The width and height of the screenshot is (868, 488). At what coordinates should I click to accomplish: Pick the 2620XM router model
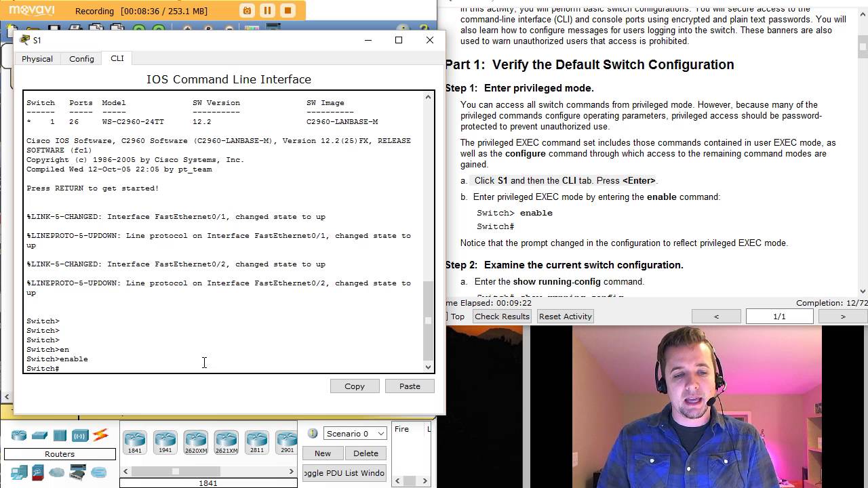tap(196, 443)
